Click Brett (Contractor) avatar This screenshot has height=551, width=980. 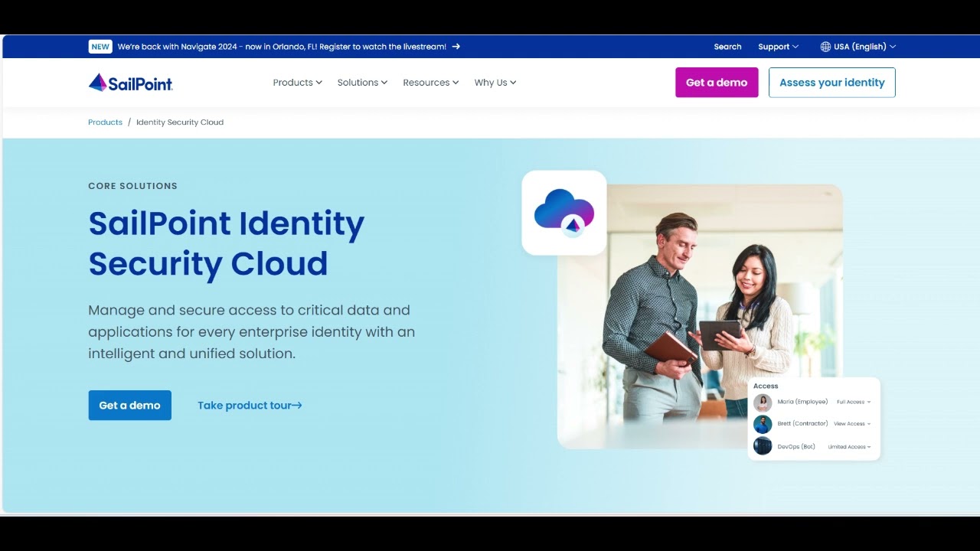763,424
